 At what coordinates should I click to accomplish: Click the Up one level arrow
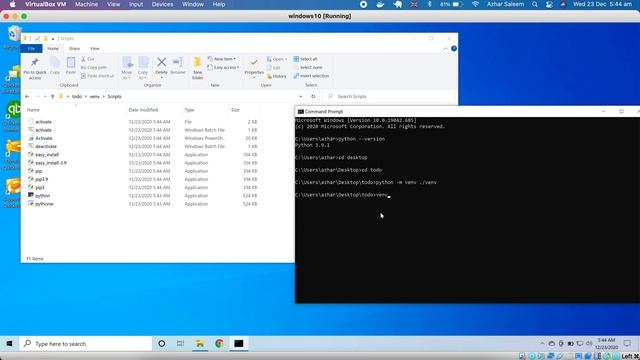pyautogui.click(x=52, y=97)
